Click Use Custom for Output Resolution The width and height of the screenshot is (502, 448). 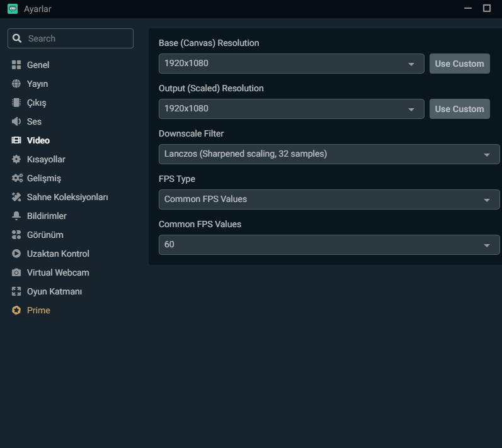(x=459, y=109)
